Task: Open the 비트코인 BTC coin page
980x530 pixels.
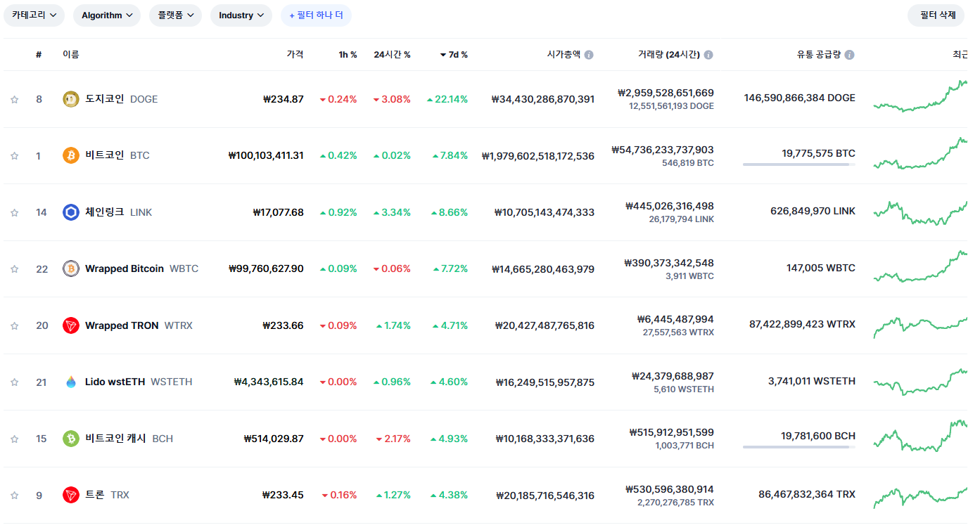Action: click(117, 155)
